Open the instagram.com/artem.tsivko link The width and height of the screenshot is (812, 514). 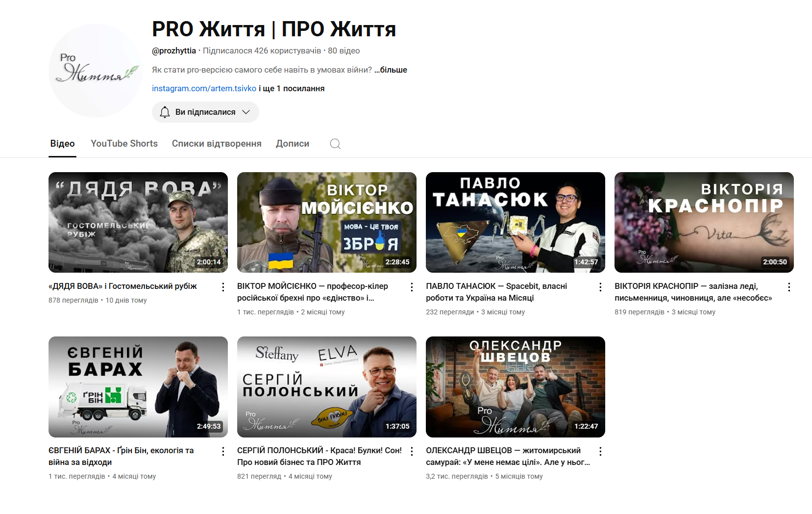tap(204, 88)
